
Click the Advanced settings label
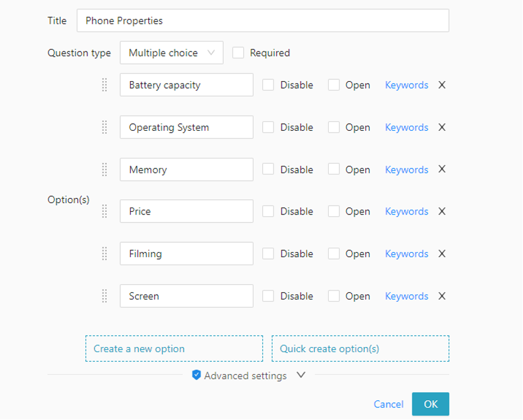coord(246,375)
